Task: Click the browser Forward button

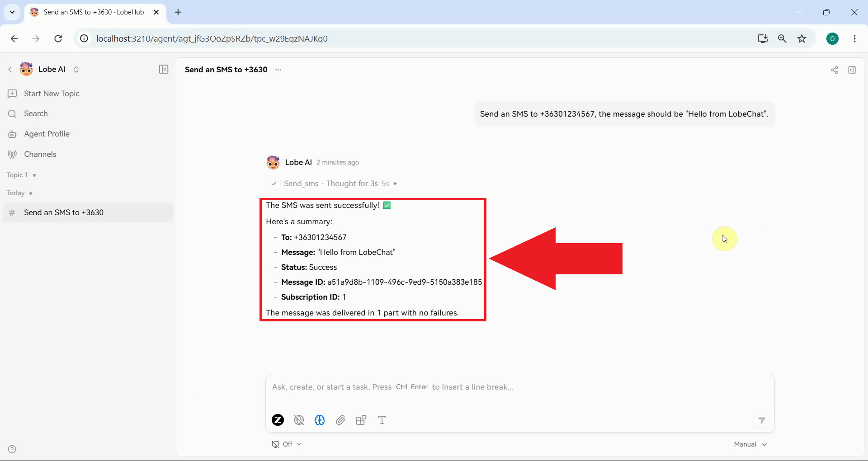Action: (x=36, y=38)
